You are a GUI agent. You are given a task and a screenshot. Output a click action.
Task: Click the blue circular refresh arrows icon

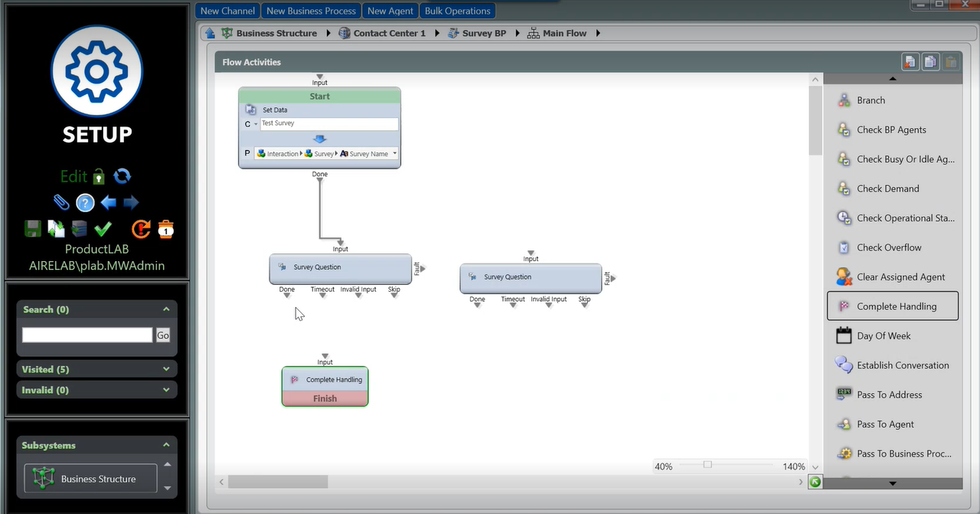click(x=122, y=176)
